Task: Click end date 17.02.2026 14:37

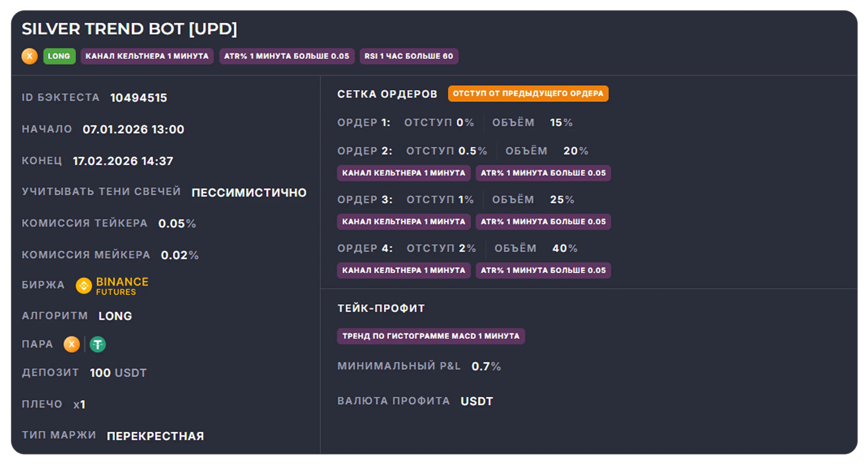Action: coord(123,161)
